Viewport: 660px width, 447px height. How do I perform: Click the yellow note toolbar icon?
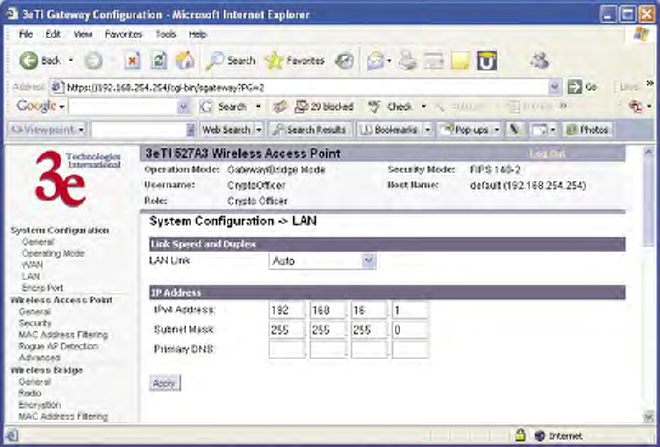click(460, 61)
